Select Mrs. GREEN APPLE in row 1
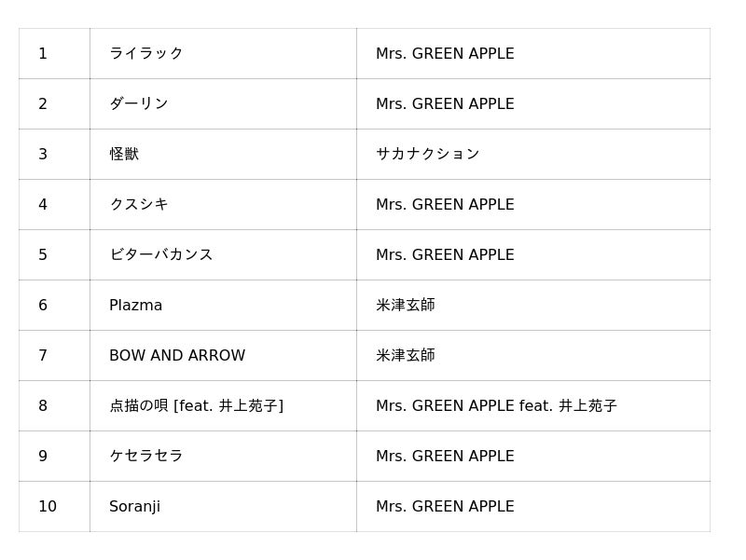 (x=445, y=53)
